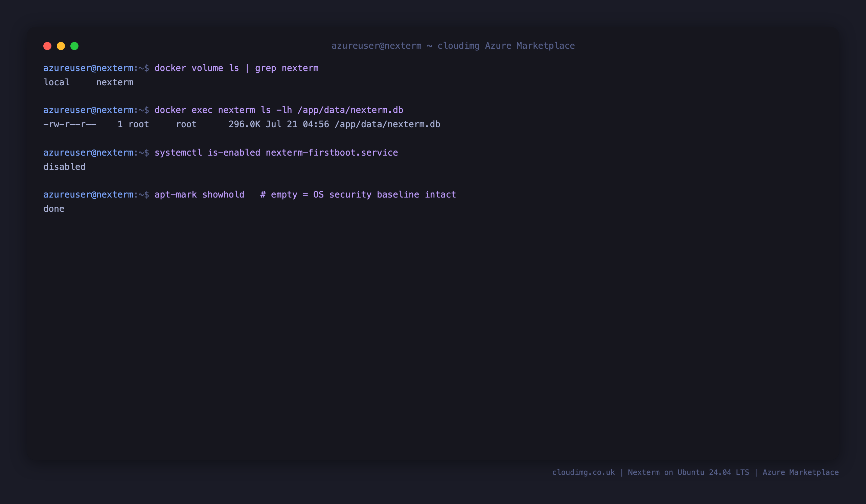Click the output path '/app/data/nexterm.db'

click(x=387, y=124)
